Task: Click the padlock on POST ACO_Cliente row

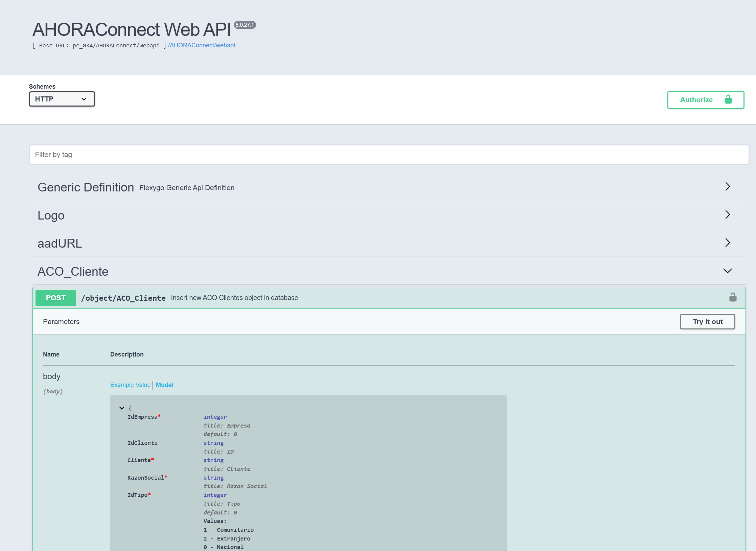Action: [733, 297]
